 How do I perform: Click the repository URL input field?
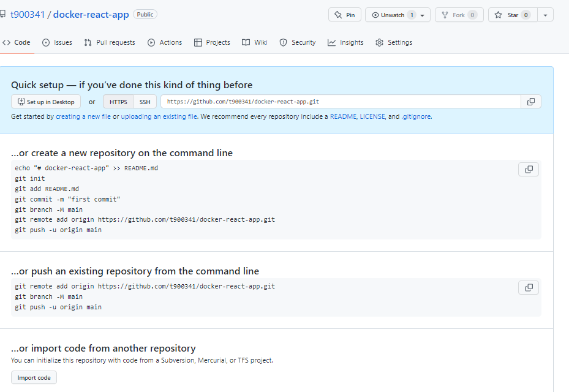[x=341, y=102]
